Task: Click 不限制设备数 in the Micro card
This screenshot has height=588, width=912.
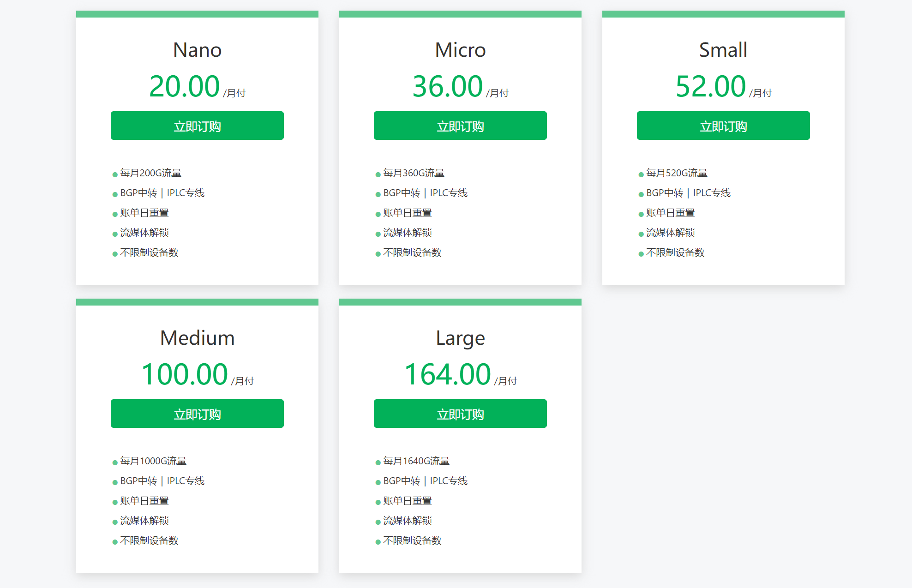Action: [412, 252]
